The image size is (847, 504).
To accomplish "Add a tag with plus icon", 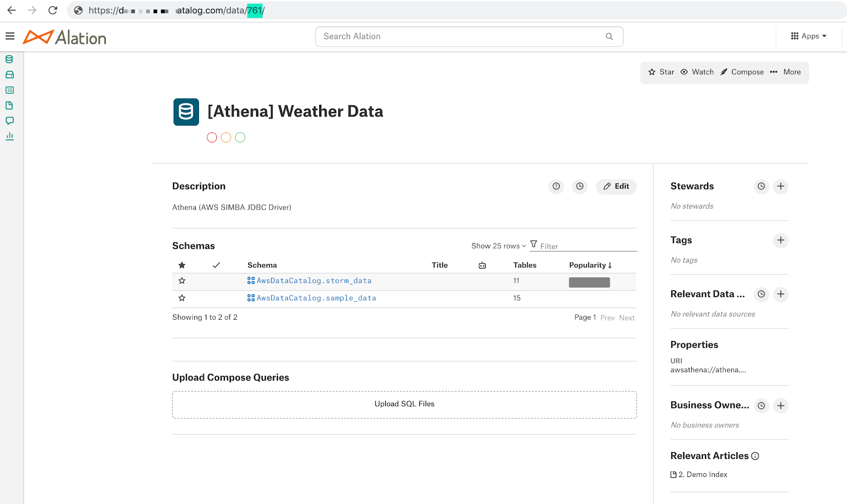I will pyautogui.click(x=781, y=240).
